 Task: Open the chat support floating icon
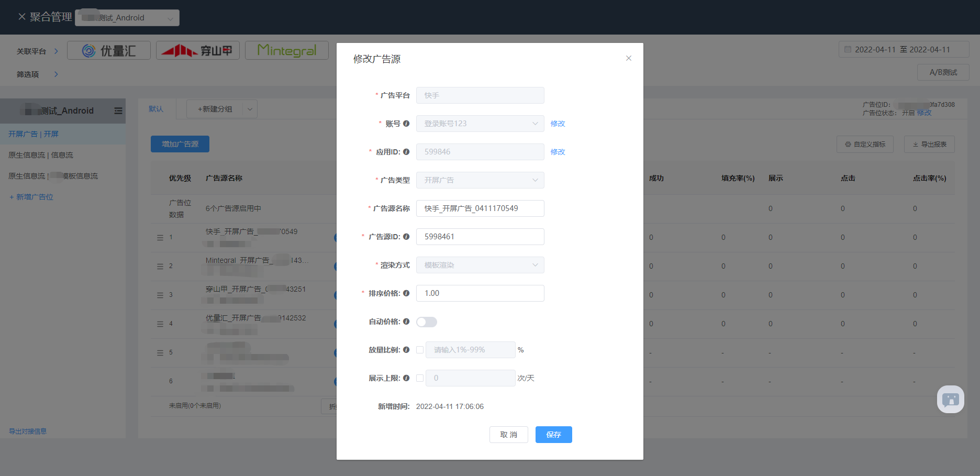950,400
